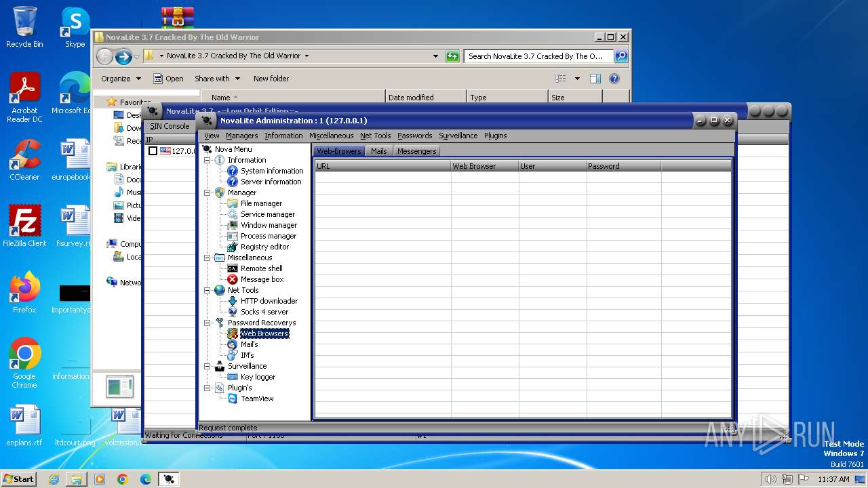Collapse the Plugin's tree node
Image resolution: width=868 pixels, height=488 pixels.
point(208,388)
